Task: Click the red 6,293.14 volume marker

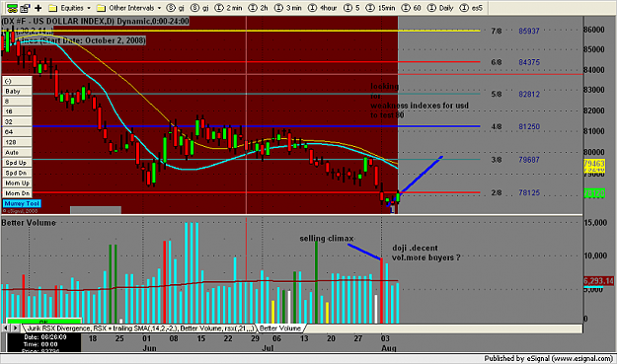Action: (x=598, y=281)
